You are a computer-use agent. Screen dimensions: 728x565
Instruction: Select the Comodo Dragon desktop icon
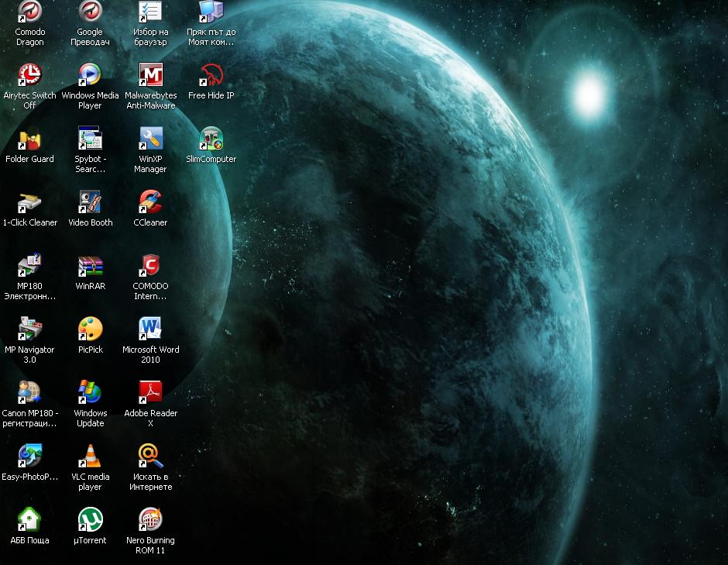click(x=30, y=12)
